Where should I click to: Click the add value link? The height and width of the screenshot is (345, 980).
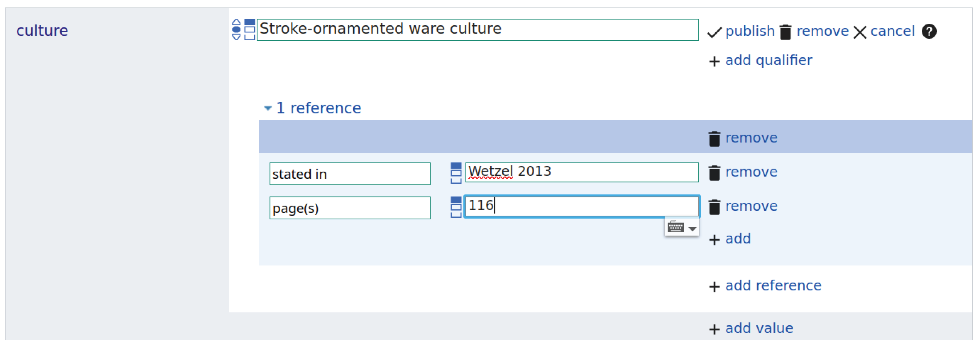click(x=759, y=328)
